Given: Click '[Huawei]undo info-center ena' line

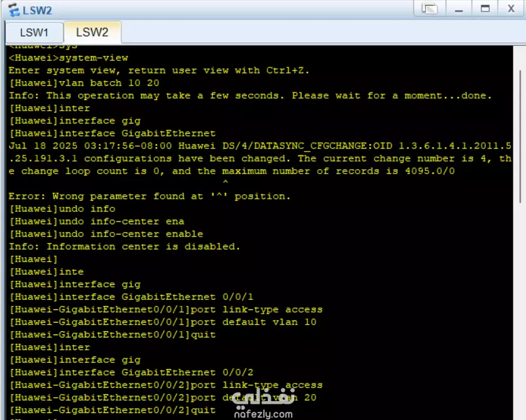Looking at the screenshot, I should (97, 221).
